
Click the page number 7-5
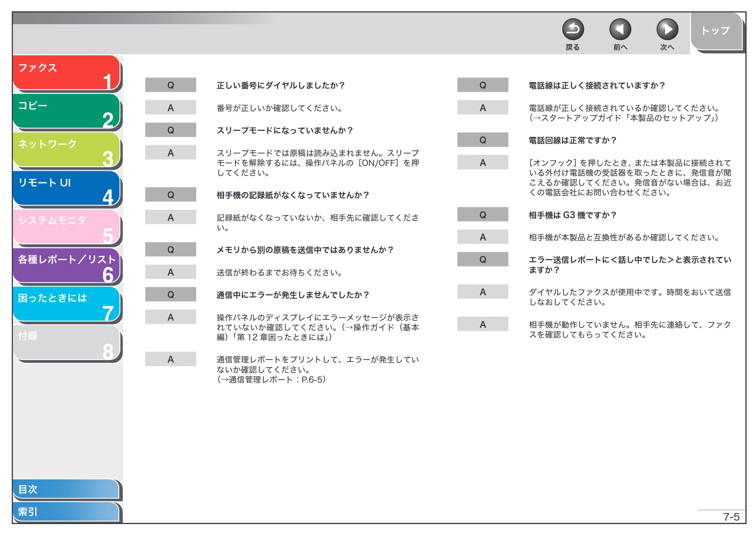click(x=731, y=517)
